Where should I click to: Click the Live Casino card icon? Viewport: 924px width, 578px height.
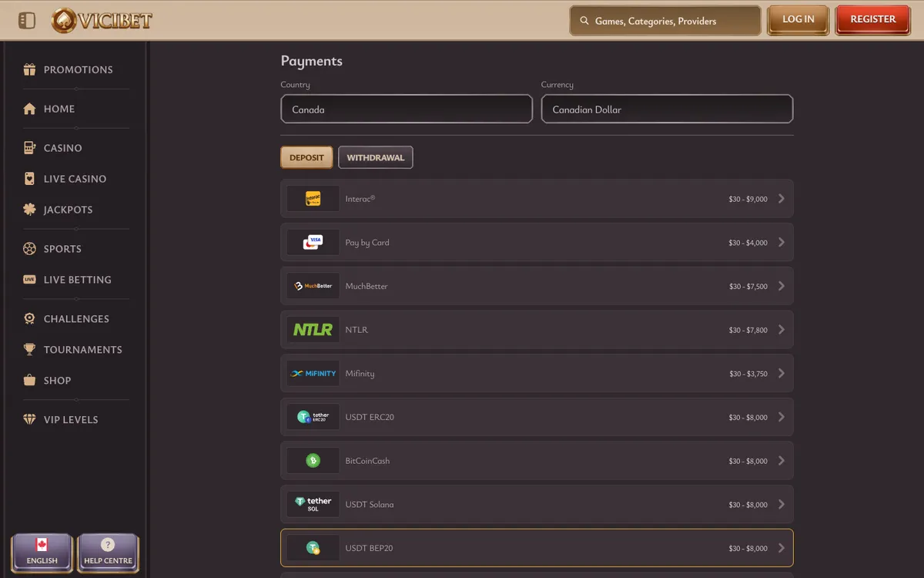pyautogui.click(x=29, y=179)
